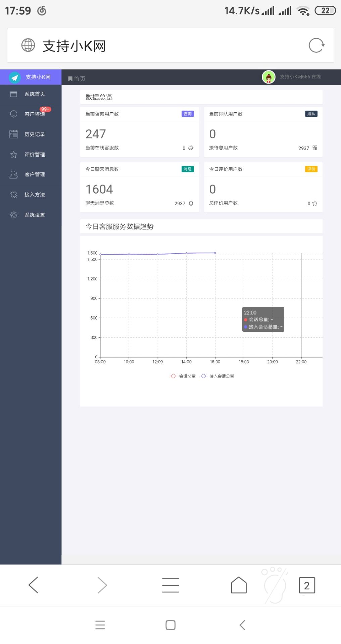
Task: Click the 咨询 badge
Action: pos(188,114)
